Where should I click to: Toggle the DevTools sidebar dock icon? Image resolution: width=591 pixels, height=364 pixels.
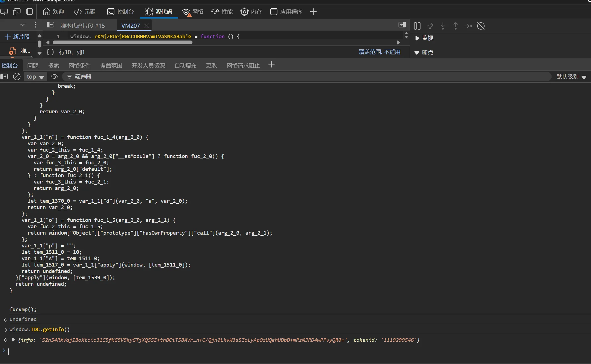[29, 12]
